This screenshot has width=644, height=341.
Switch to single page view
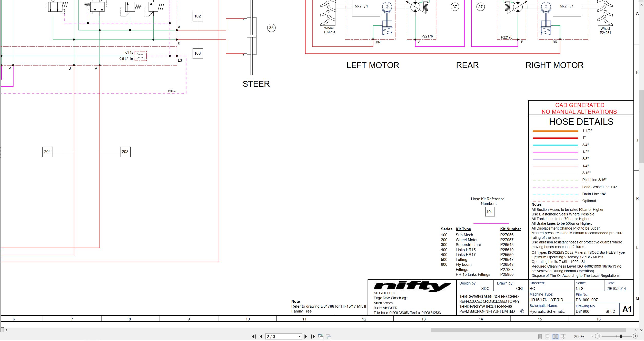[x=540, y=336]
